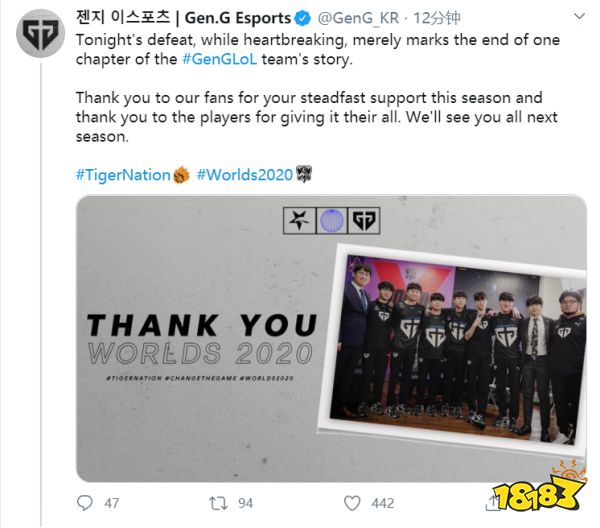The height and width of the screenshot is (528, 600).
Task: Click the share upload icon
Action: (x=493, y=503)
